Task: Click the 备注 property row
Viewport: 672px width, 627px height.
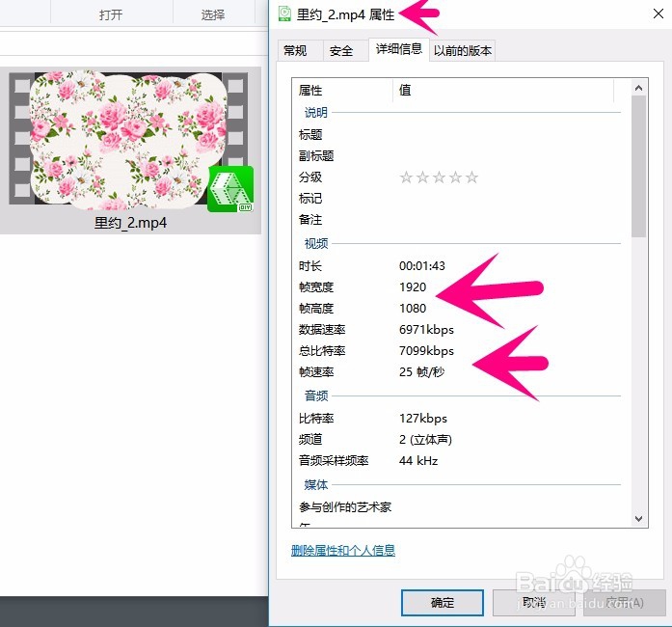Action: click(461, 220)
